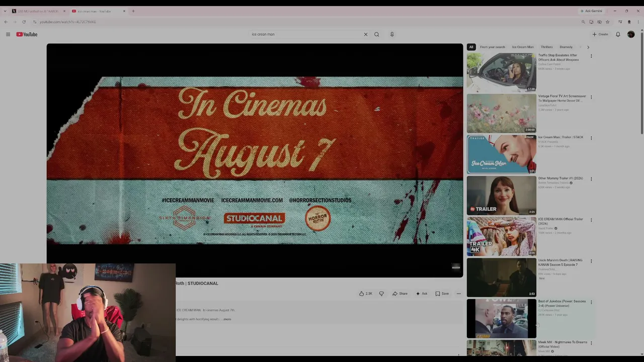This screenshot has height=362, width=644.
Task: Go back with the browser back arrow
Action: coord(6,22)
